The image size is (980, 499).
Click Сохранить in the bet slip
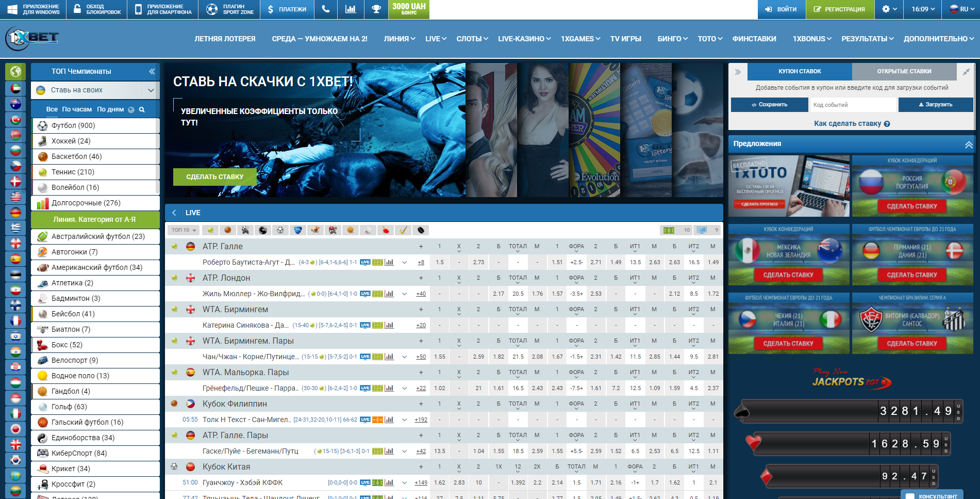[769, 105]
